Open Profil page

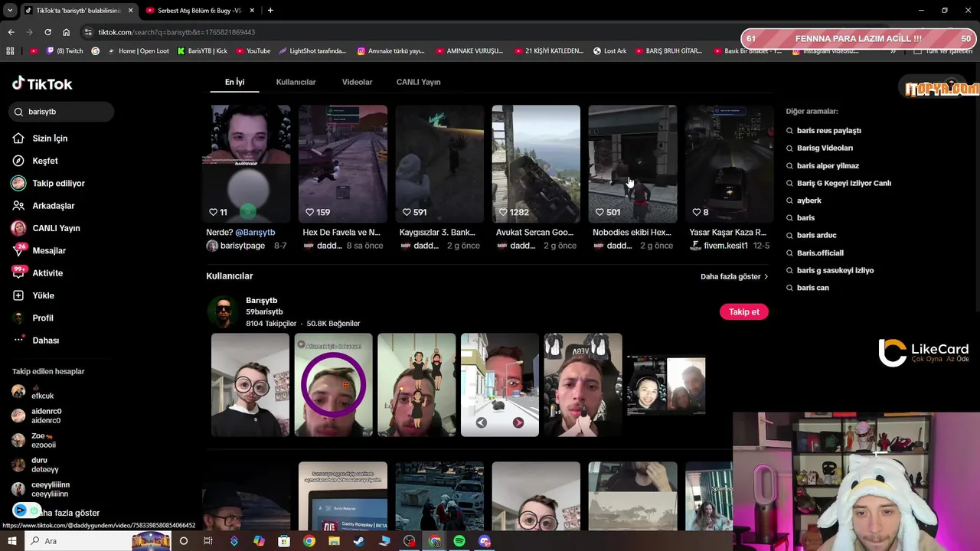click(33, 318)
